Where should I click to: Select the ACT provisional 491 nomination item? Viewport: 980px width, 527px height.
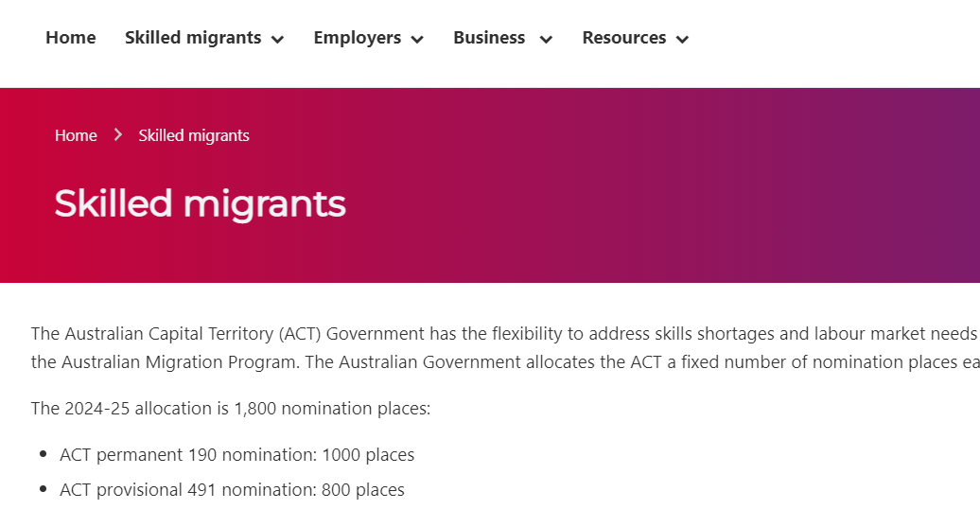pos(232,489)
